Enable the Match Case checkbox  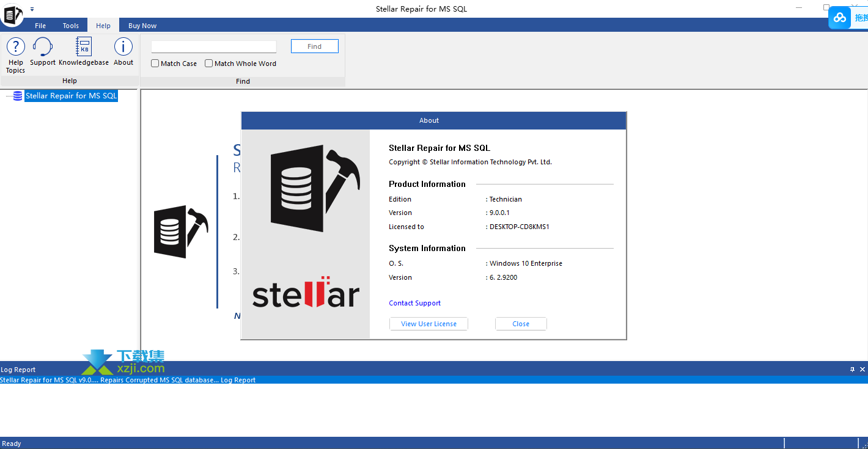click(155, 64)
